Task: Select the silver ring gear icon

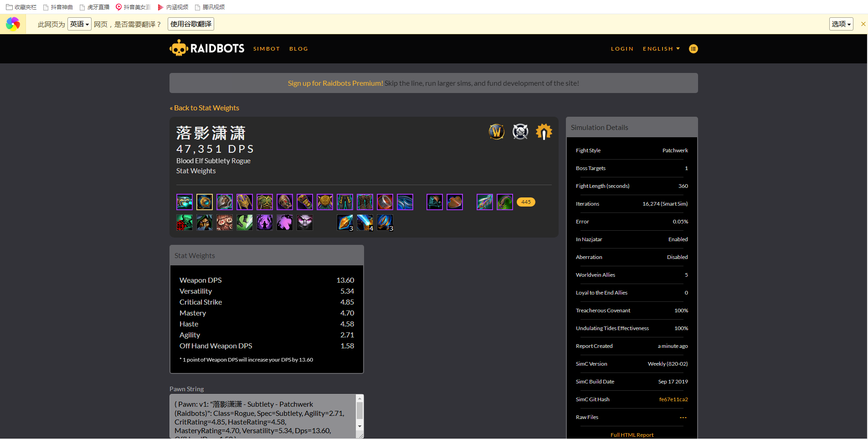Action: [385, 202]
